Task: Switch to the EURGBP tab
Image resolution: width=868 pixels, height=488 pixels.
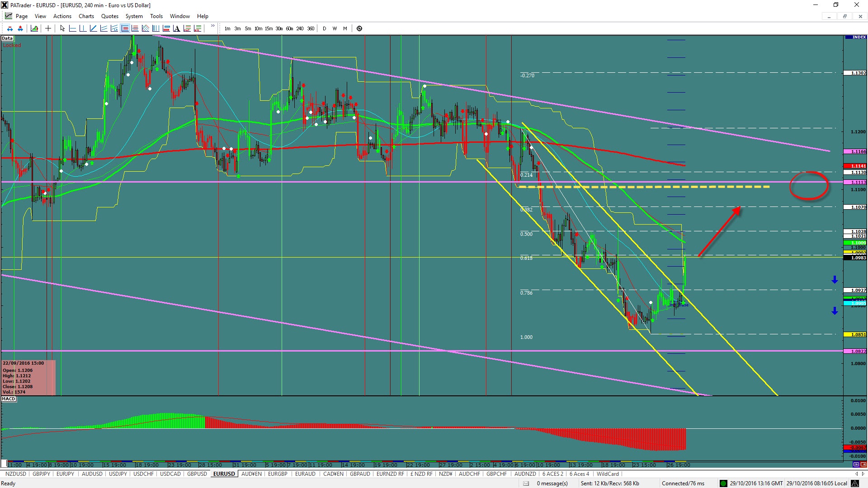Action: (278, 474)
